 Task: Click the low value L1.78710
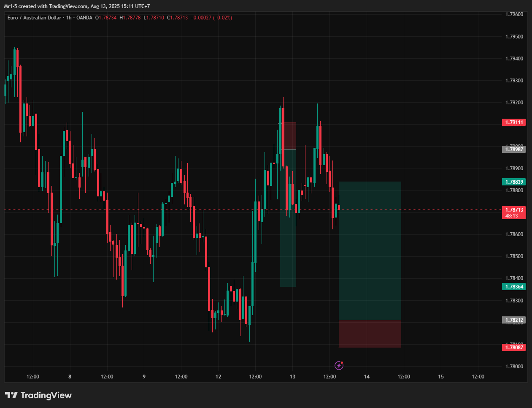click(x=154, y=18)
